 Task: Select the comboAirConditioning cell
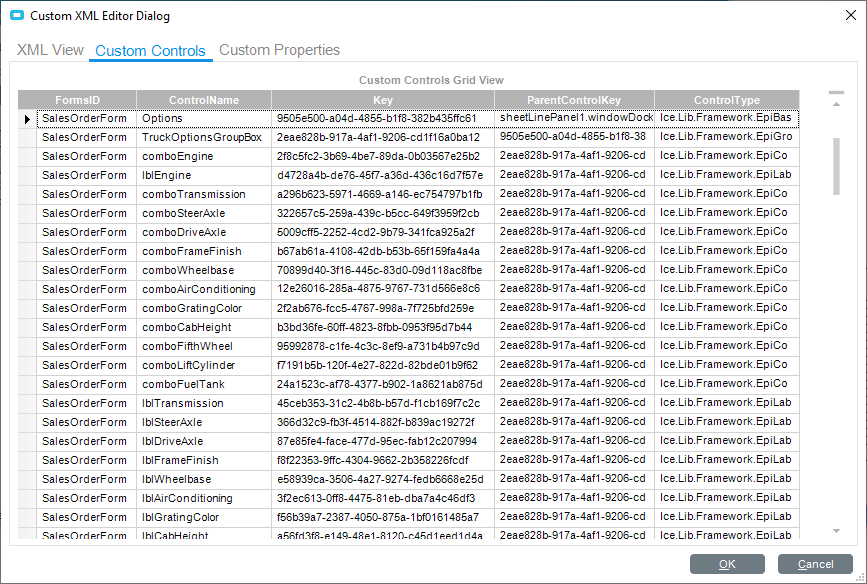(203, 289)
